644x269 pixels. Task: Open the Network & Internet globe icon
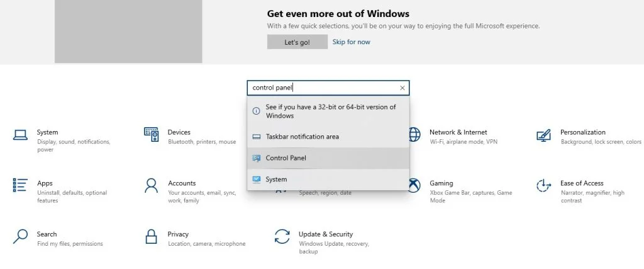(414, 135)
